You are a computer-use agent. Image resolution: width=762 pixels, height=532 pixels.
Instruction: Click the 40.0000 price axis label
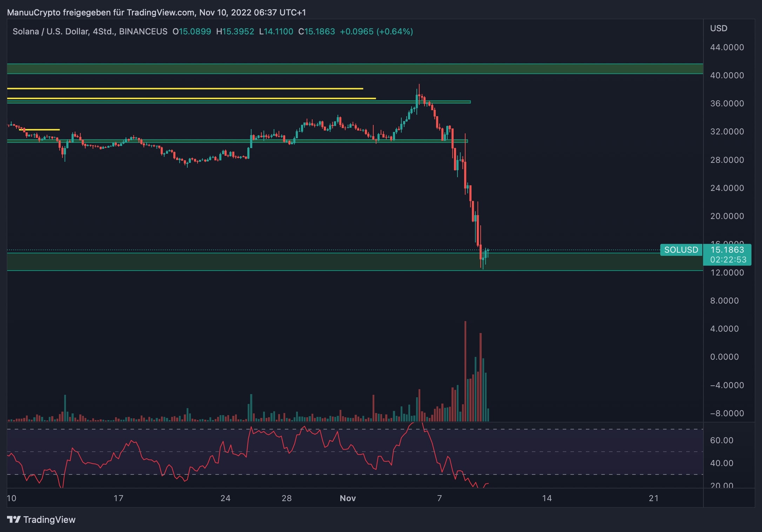coord(727,75)
